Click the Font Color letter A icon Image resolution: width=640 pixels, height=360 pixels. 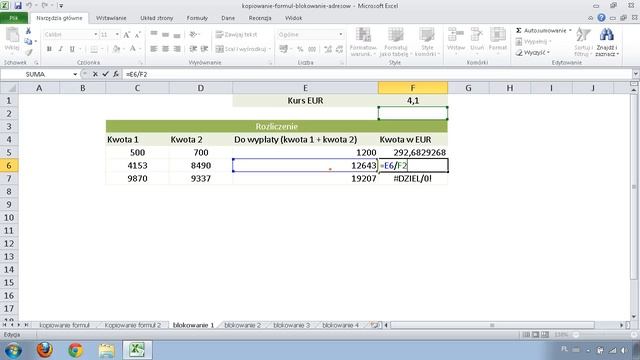[x=133, y=49]
